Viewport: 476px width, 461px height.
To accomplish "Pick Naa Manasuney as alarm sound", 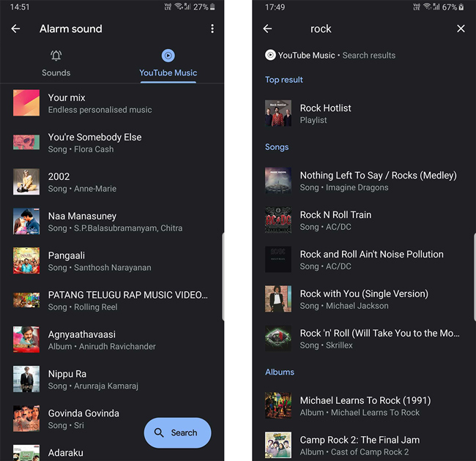I will click(112, 222).
